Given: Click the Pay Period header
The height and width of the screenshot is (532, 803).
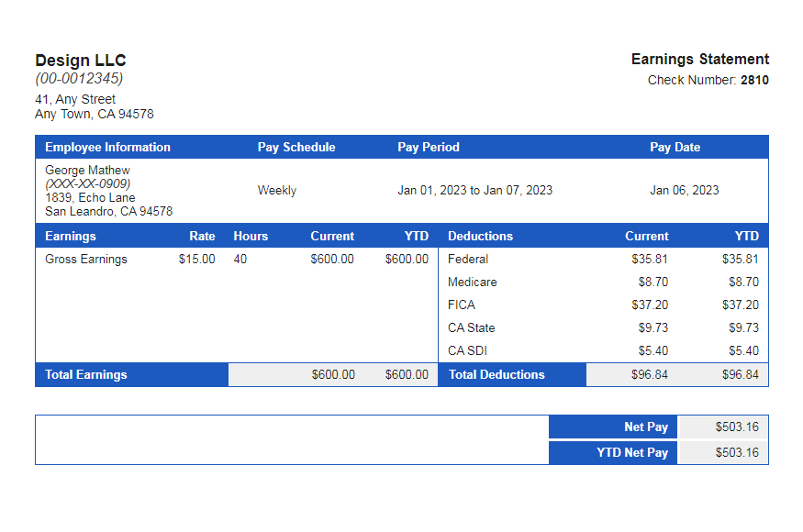Looking at the screenshot, I should (428, 147).
